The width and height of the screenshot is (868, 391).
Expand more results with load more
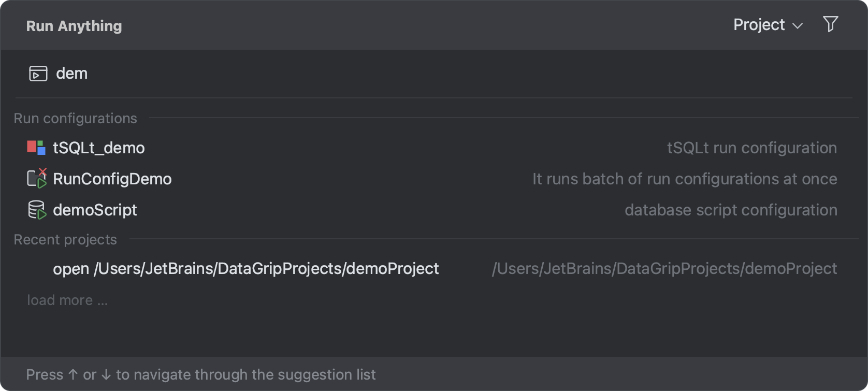[x=67, y=300]
